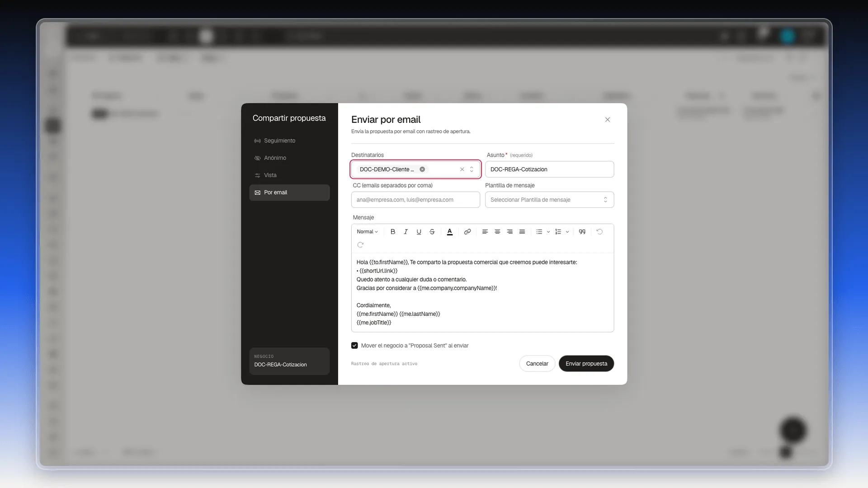Screen dimensions: 868x488
Task: Undo the last edit in message
Action: tap(599, 232)
